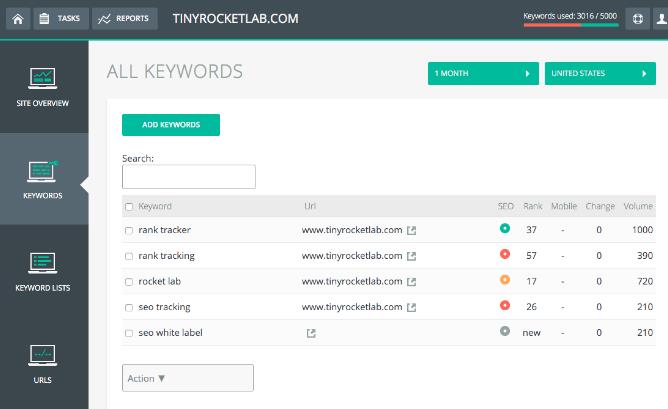Open the REPORTS button in top bar
This screenshot has height=409, width=668.
pos(124,19)
